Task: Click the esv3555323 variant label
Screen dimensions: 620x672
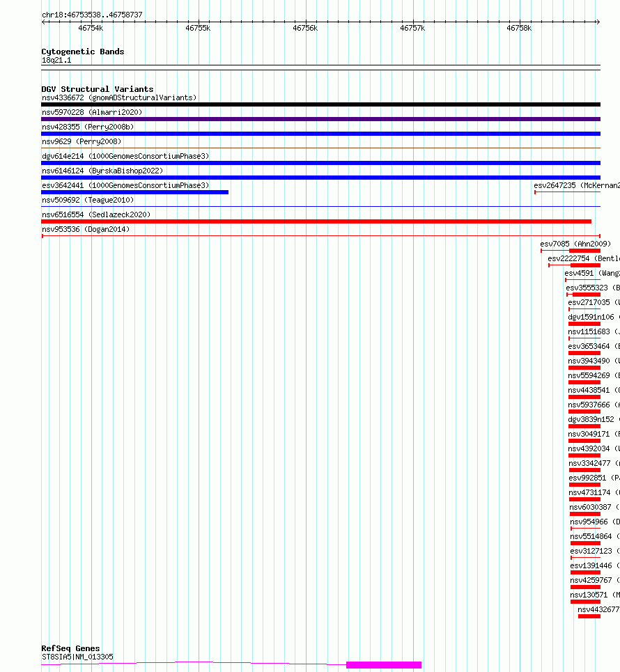Action: click(593, 288)
